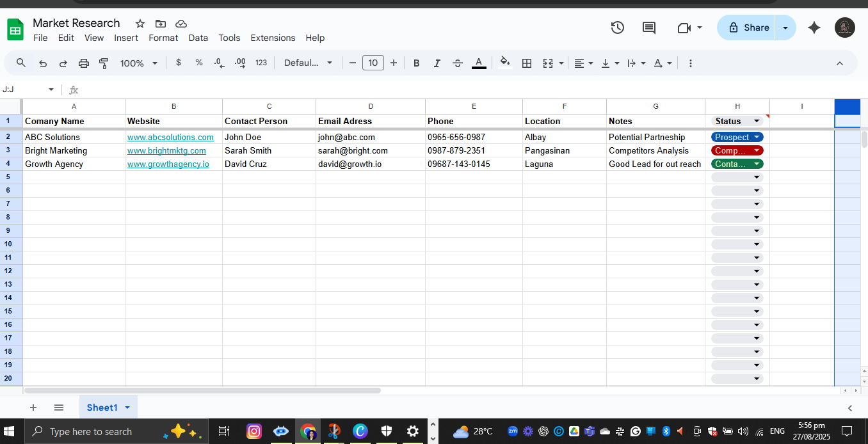Open the comments icon
The height and width of the screenshot is (444, 868).
(x=649, y=28)
